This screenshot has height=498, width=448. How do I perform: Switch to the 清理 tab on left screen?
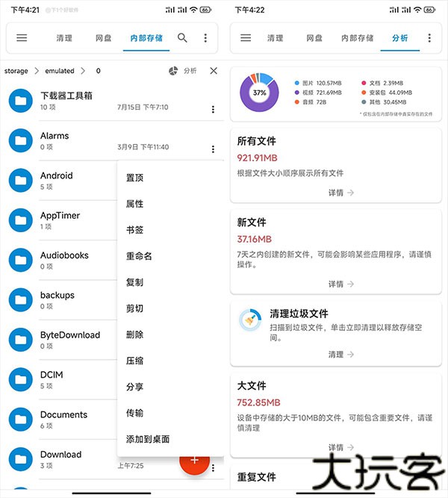tap(64, 38)
